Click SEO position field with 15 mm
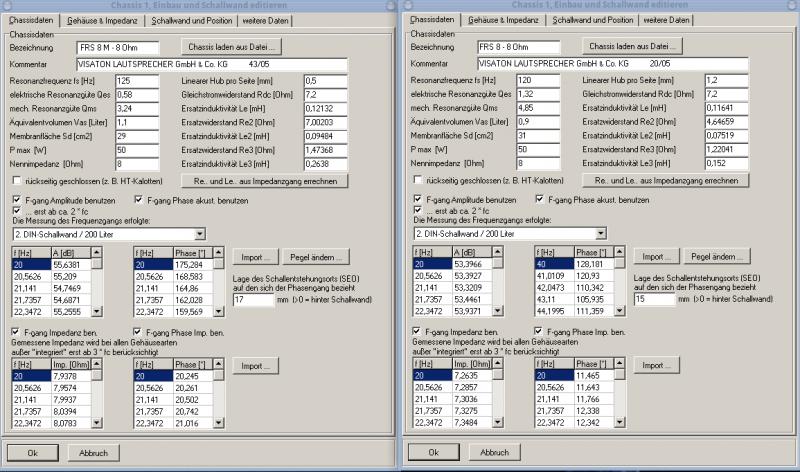The height and width of the screenshot is (472, 800). pyautogui.click(x=655, y=300)
